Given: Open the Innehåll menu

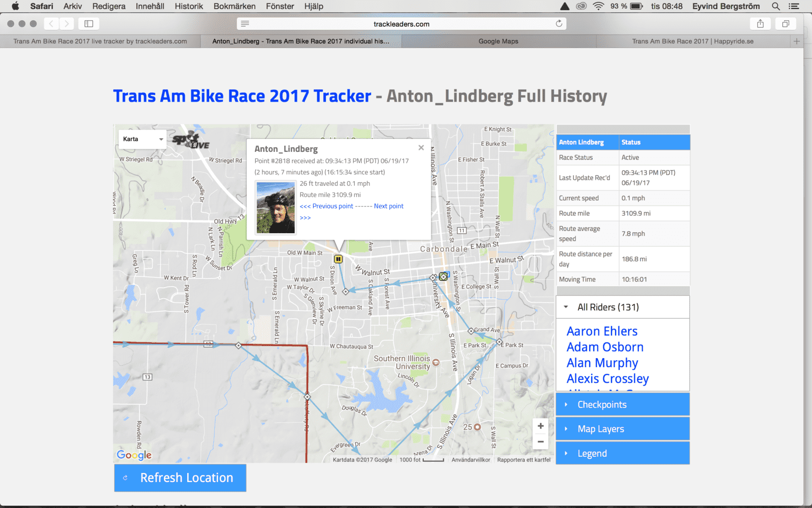Looking at the screenshot, I should (150, 6).
